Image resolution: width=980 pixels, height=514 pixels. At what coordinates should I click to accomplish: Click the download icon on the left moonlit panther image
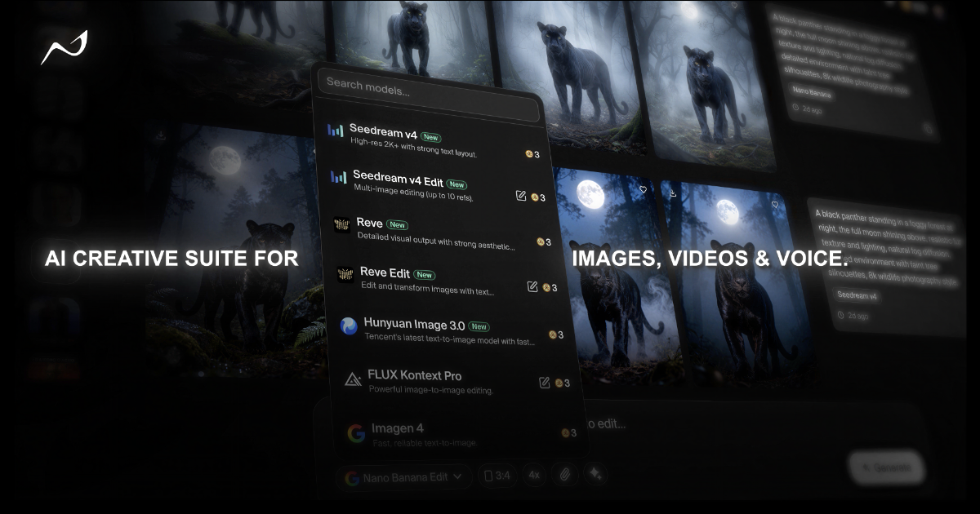(x=162, y=135)
